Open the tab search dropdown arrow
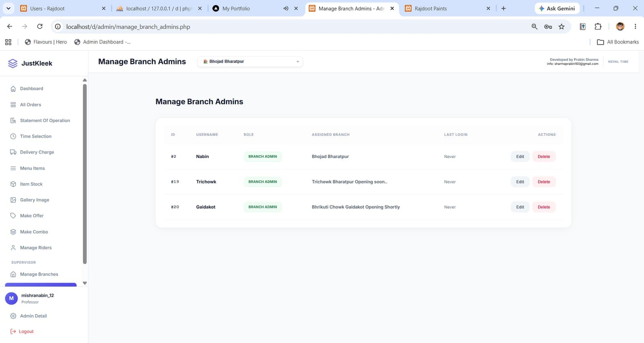This screenshot has height=343, width=644. [8, 8]
